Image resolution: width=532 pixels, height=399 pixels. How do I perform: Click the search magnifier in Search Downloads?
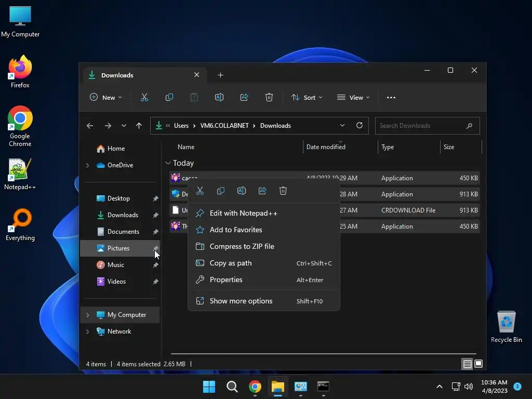pos(470,126)
